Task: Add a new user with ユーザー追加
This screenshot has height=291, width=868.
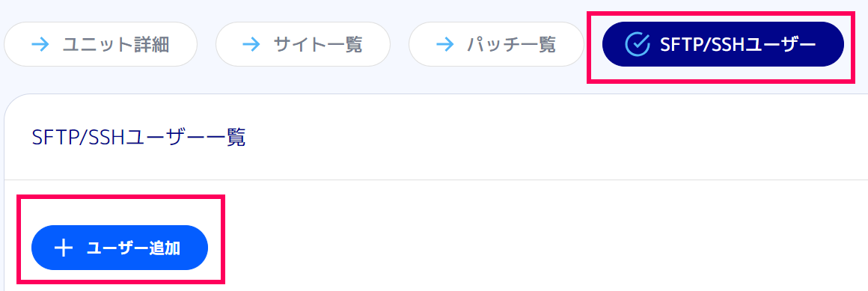Action: coord(120,248)
